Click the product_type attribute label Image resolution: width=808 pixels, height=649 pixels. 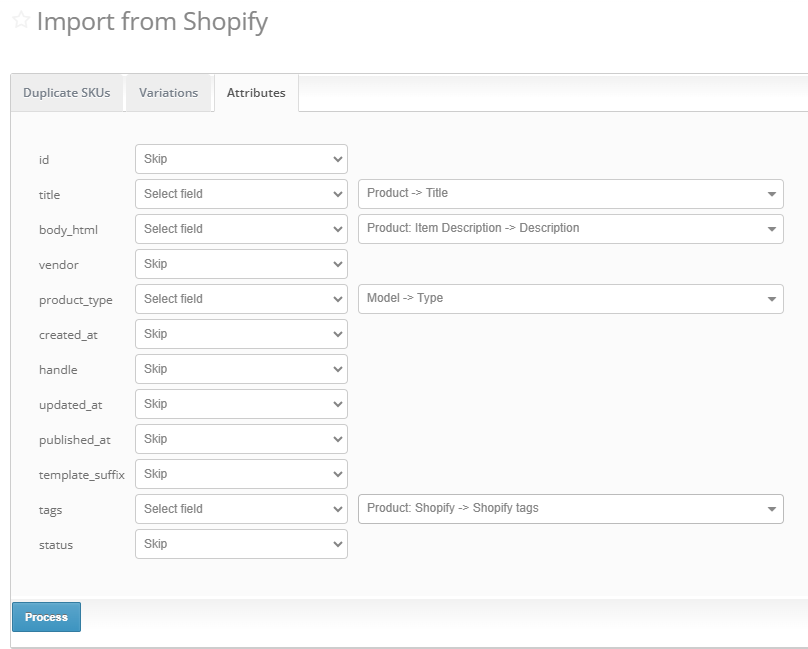[x=76, y=300]
